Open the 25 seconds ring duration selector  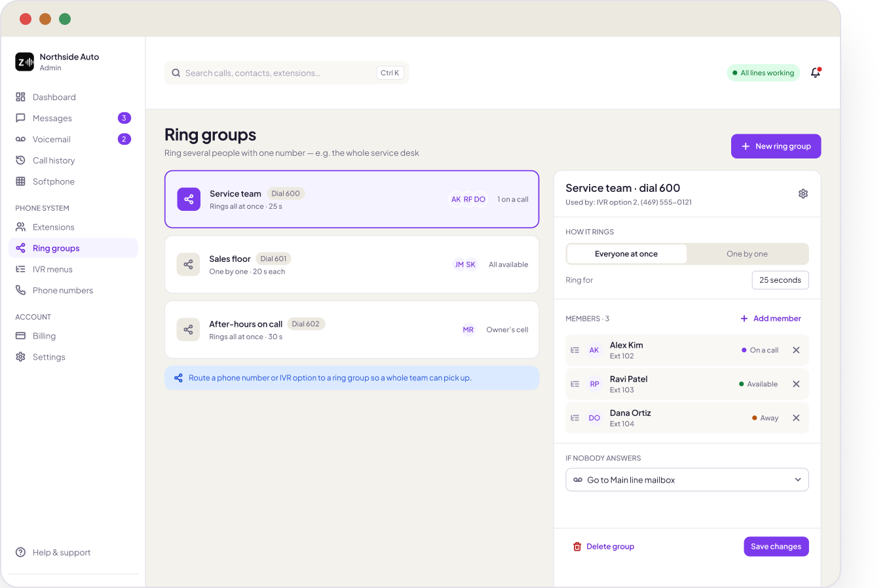(x=780, y=280)
